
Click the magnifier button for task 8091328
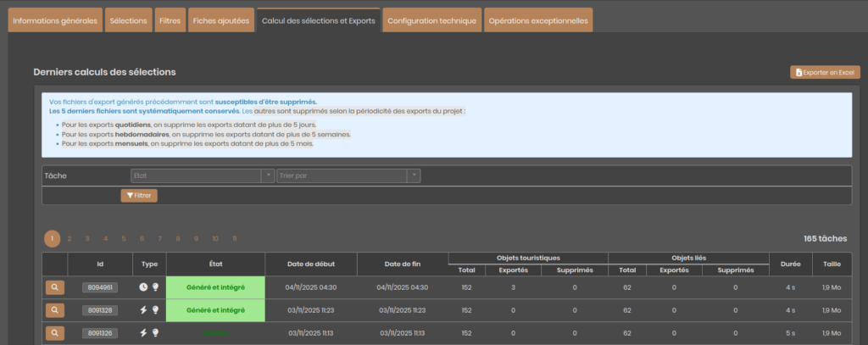pos(54,310)
